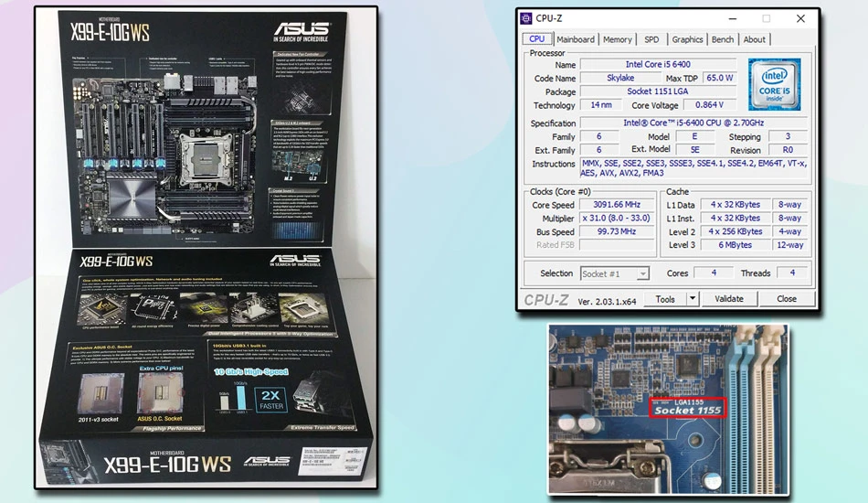Click the Intel Core i5 6400 name field
This screenshot has height=503, width=868.
click(658, 64)
